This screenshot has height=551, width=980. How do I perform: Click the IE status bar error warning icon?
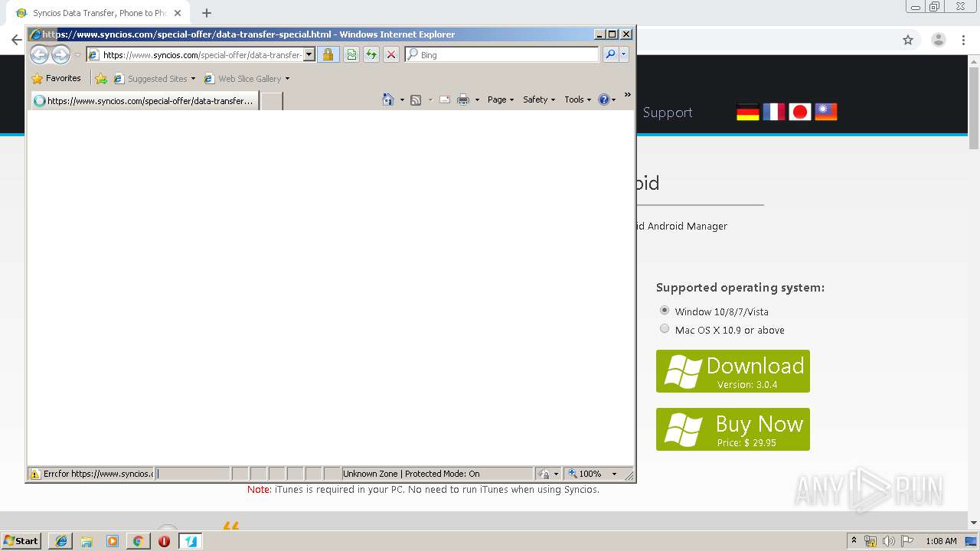pyautogui.click(x=34, y=474)
